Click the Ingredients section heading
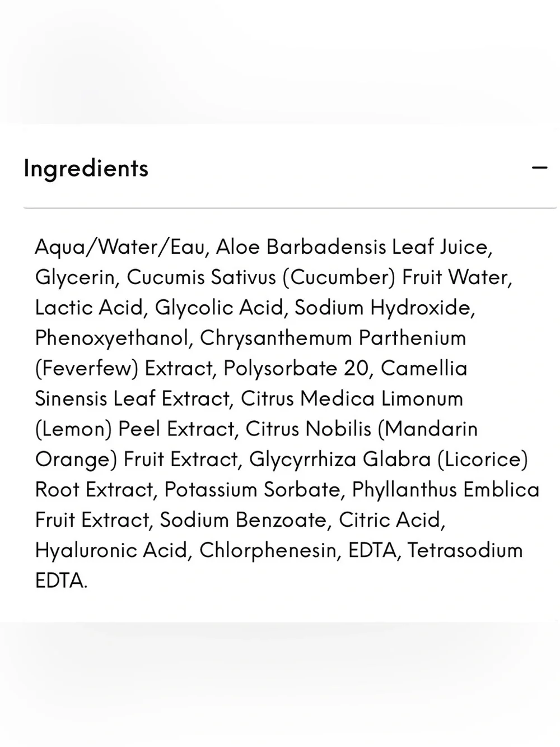 (86, 169)
